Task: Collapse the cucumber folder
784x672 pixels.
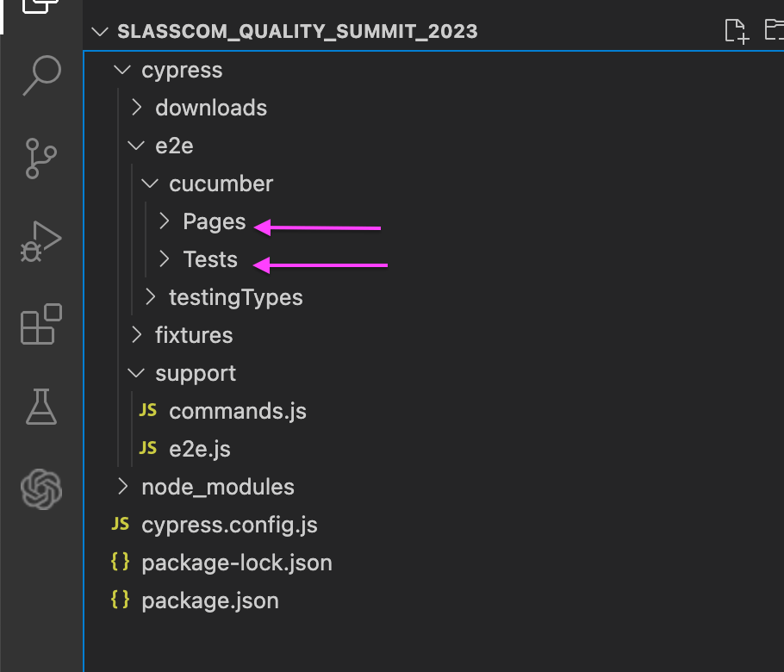Action: pyautogui.click(x=220, y=184)
